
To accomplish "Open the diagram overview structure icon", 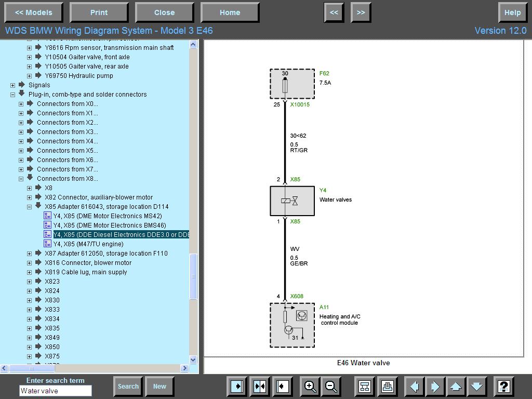I will [365, 387].
